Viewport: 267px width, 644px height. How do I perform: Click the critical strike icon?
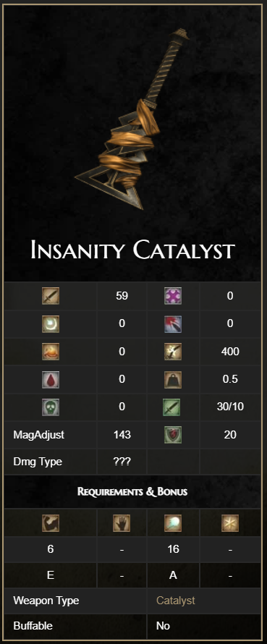click(x=173, y=323)
